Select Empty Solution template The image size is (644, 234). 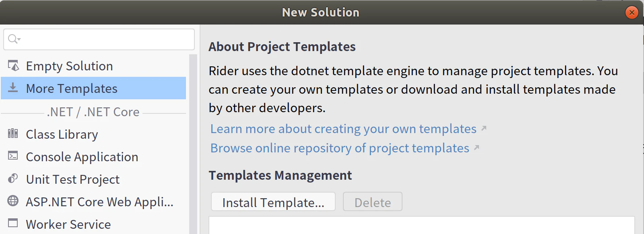pos(93,66)
